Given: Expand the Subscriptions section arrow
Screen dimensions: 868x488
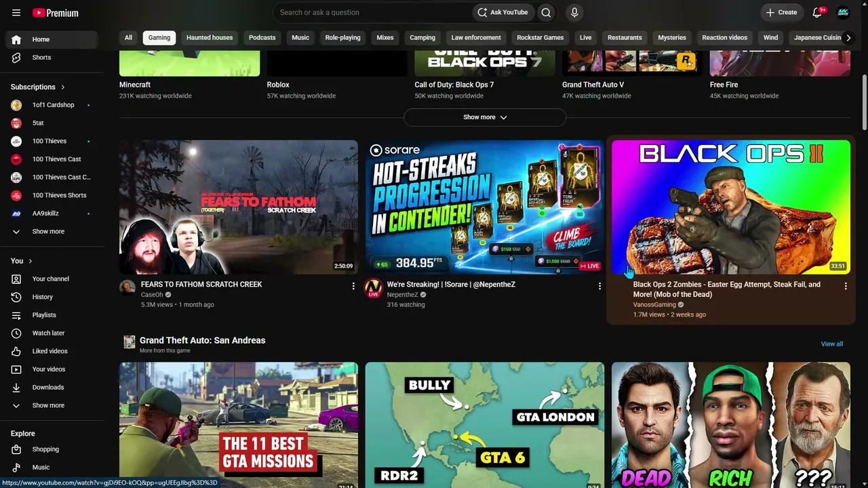Looking at the screenshot, I should (x=63, y=87).
